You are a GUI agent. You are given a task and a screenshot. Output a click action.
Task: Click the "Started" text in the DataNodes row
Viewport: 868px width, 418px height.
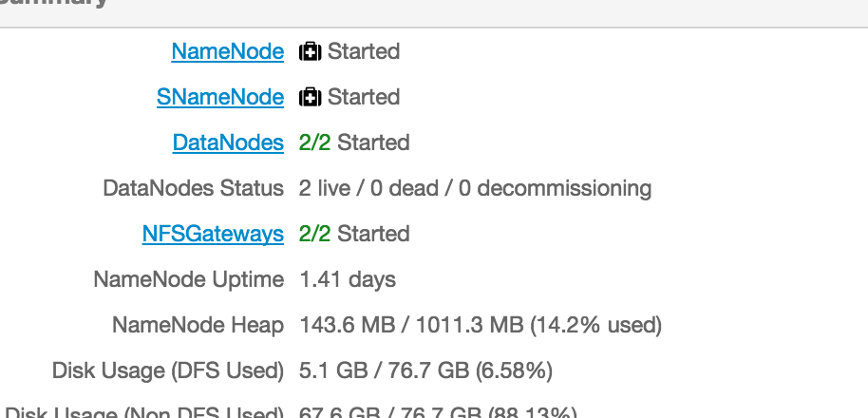pos(374,142)
